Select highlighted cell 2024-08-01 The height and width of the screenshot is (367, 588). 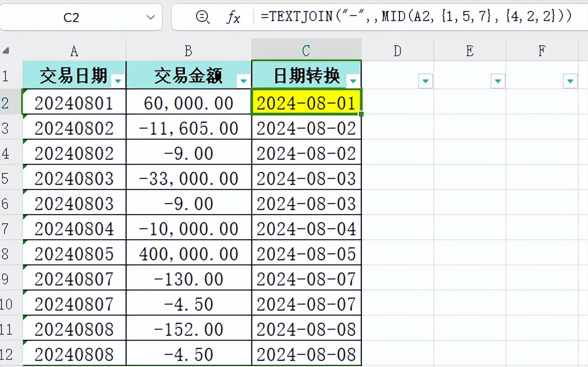[x=307, y=103]
